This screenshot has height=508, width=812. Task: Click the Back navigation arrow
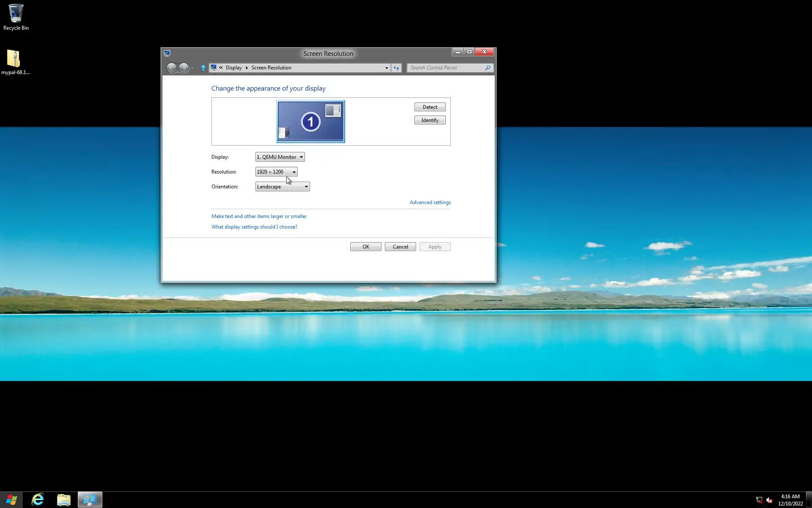point(171,68)
